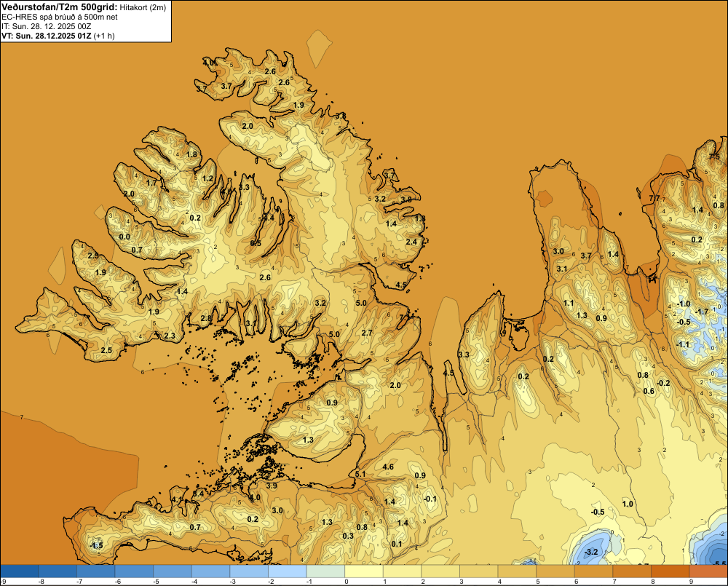728x586 pixels.
Task: Click the 'IT: Sun. 28. 12. 2025 00Z' line
Action: 46,26
